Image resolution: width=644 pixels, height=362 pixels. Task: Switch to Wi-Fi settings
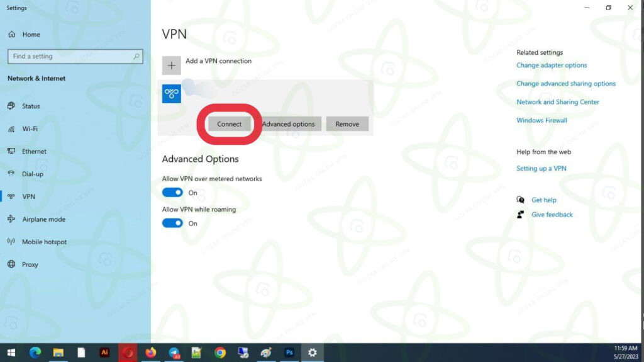tap(30, 129)
